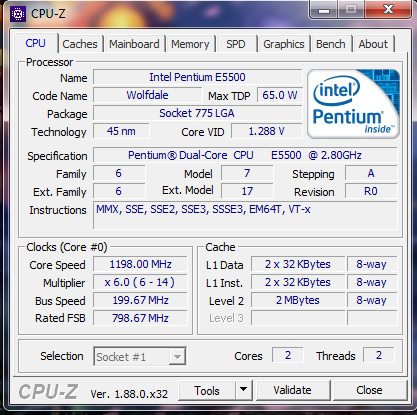The height and width of the screenshot is (415, 417).
Task: Click the CPU-Z app icon in title bar
Action: [x=18, y=14]
